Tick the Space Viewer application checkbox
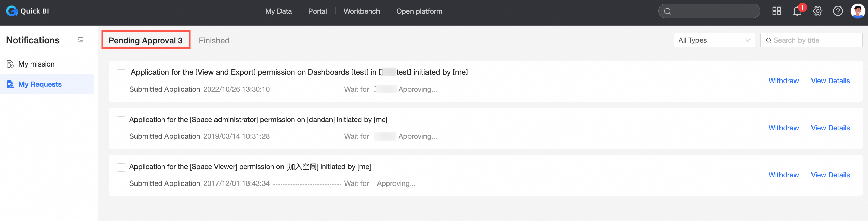This screenshot has width=868, height=221. pyautogui.click(x=121, y=167)
